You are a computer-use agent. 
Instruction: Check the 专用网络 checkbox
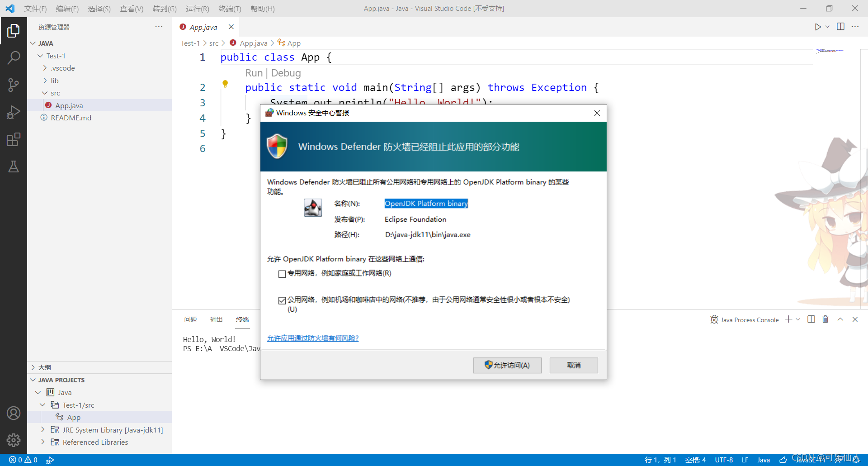[282, 274]
